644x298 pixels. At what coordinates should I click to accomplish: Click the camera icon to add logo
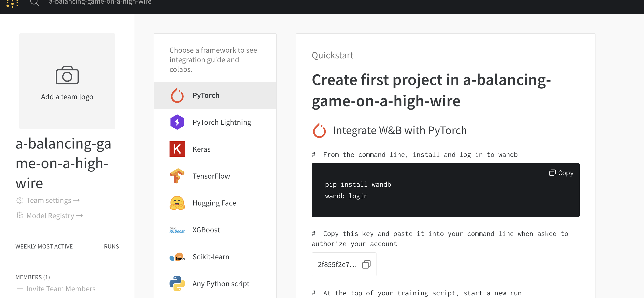67,75
